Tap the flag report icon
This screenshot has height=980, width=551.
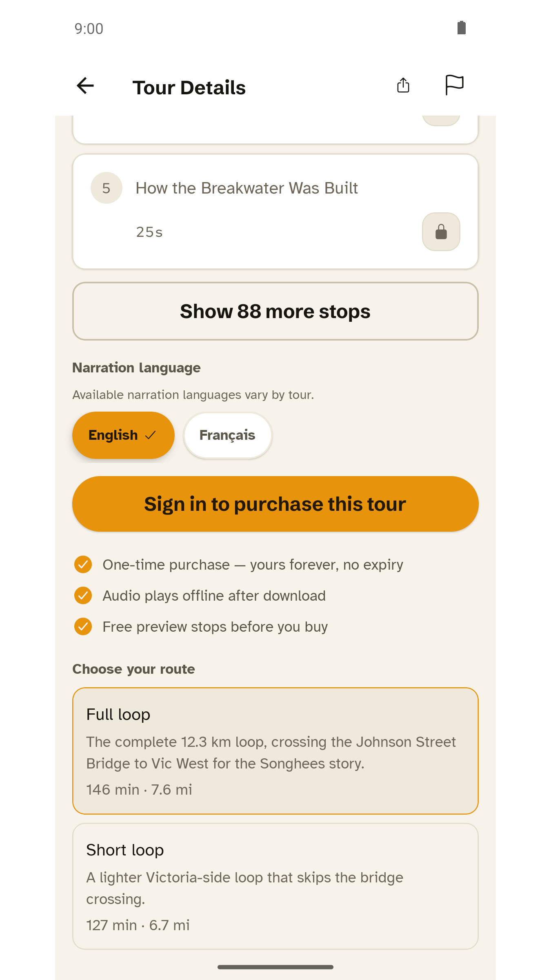[454, 86]
